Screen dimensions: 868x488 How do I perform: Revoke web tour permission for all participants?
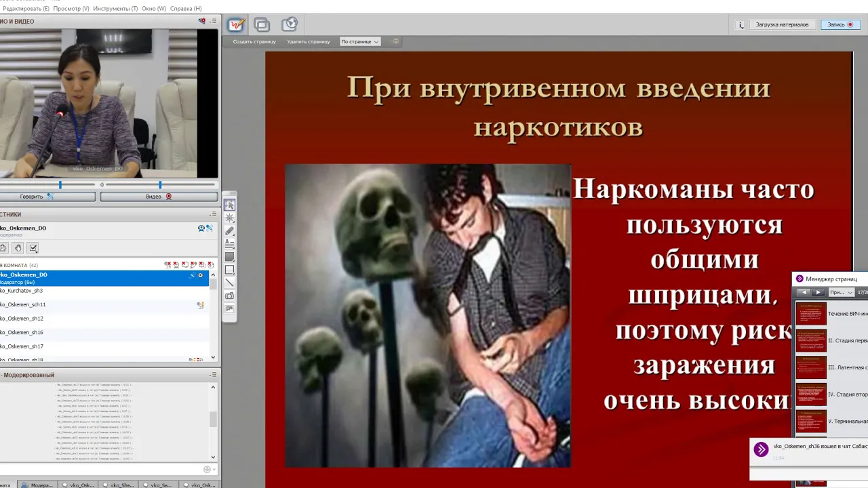[x=210, y=264]
